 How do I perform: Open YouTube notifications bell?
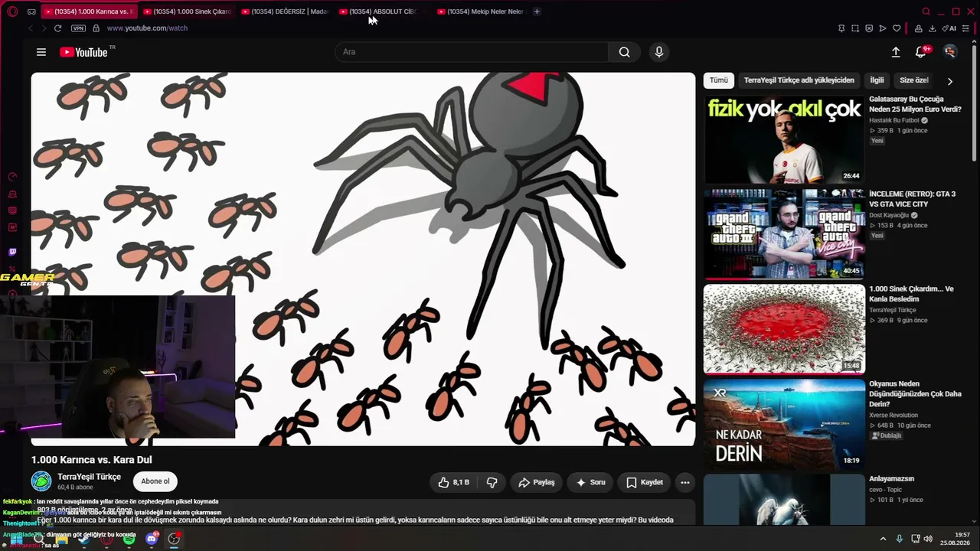click(x=921, y=52)
